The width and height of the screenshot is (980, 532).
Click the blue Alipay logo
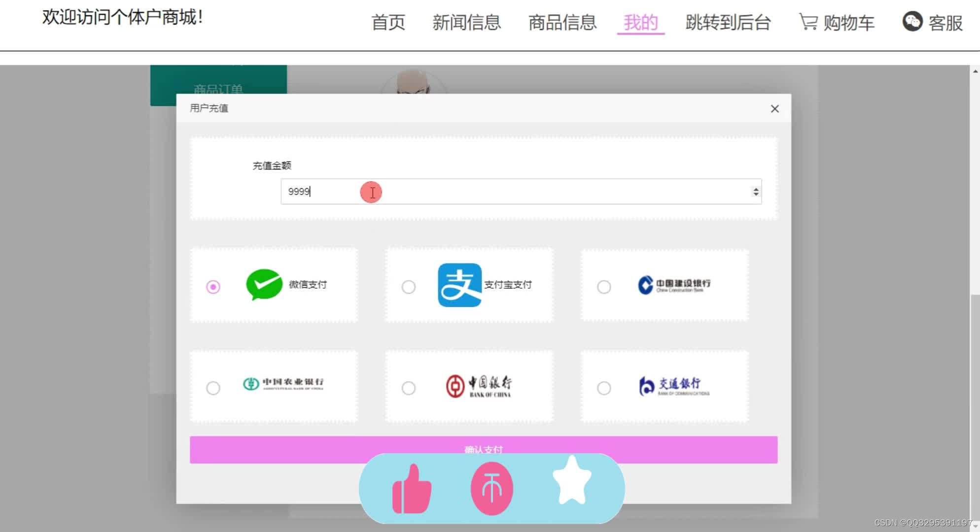[459, 285]
